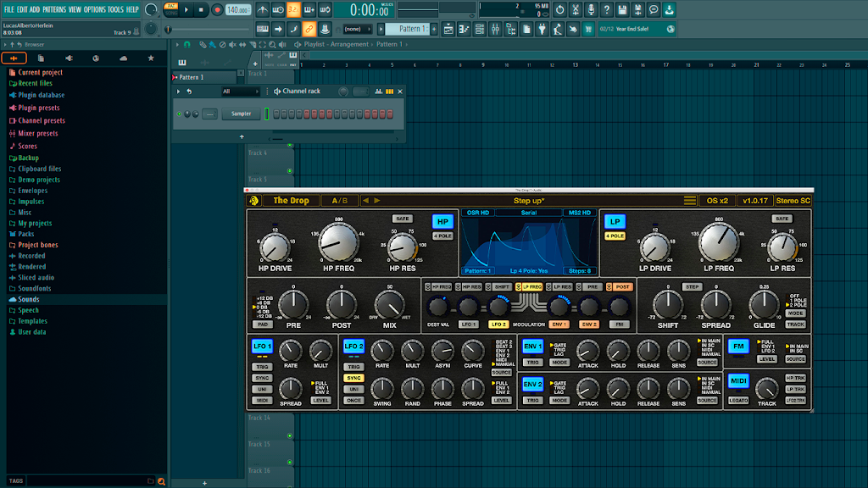Click the microphone one-click audio recording icon

[591, 9]
